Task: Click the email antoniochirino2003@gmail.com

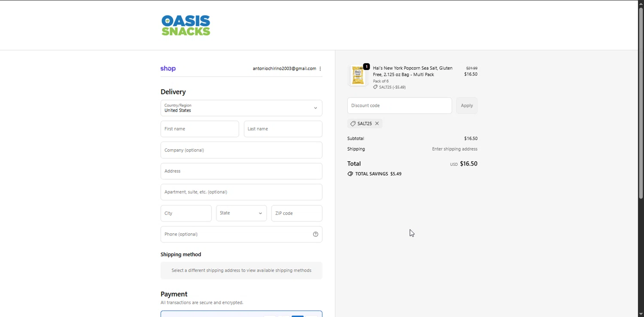Action: (284, 69)
